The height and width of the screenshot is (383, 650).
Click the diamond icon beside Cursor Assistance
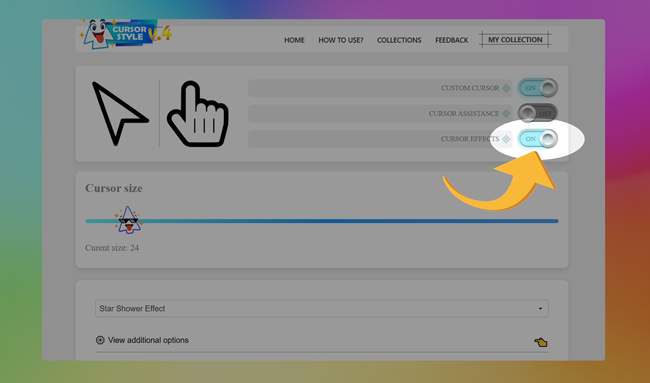506,114
